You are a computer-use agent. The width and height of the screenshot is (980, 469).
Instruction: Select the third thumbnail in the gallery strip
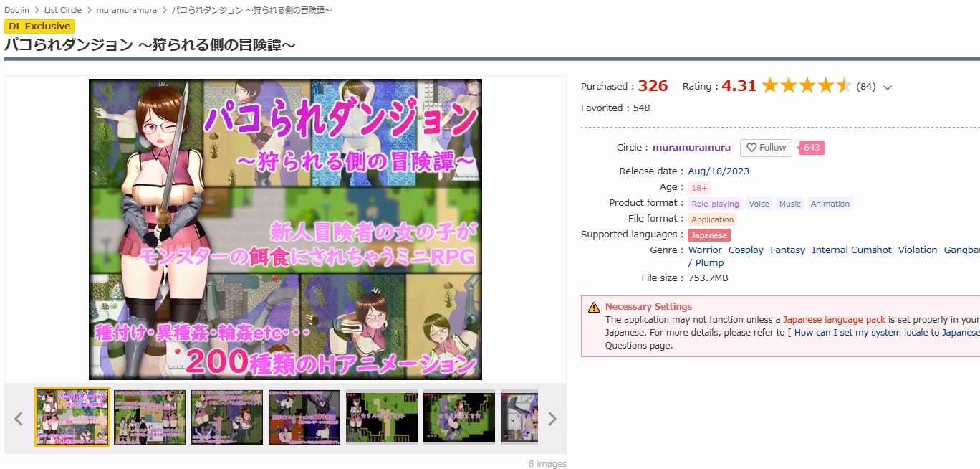tap(227, 417)
